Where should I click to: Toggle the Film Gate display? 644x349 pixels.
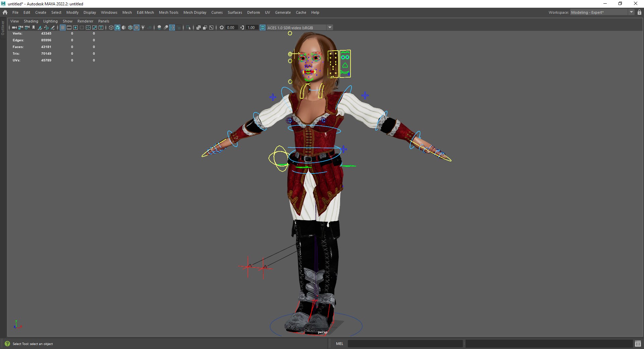pos(69,28)
